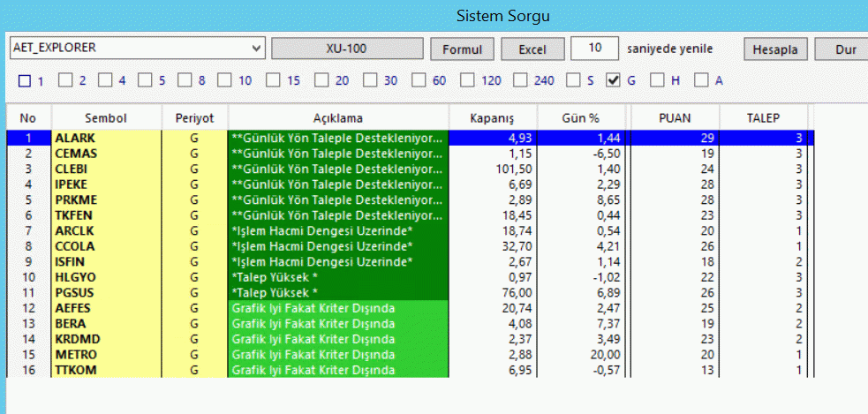Select the METRO symbol cell
Image resolution: width=868 pixels, height=414 pixels.
point(106,355)
